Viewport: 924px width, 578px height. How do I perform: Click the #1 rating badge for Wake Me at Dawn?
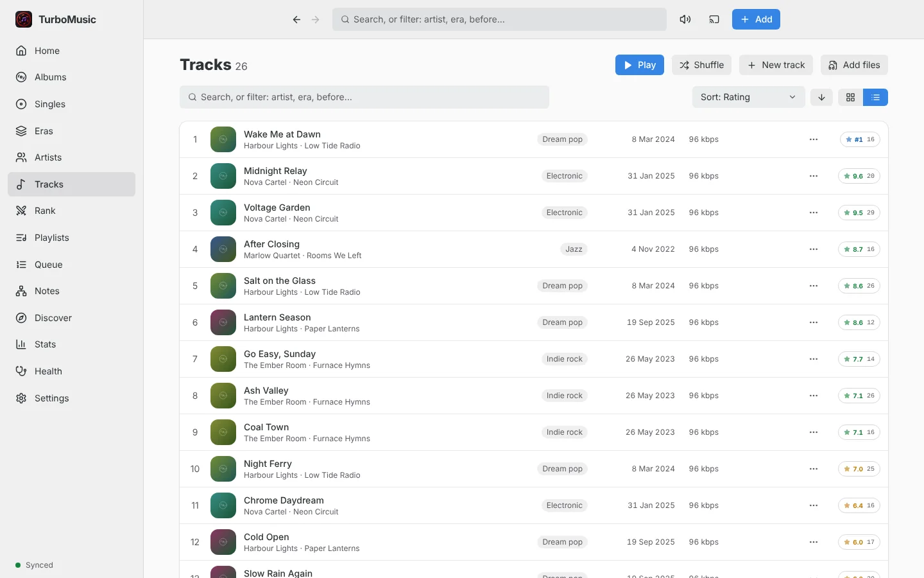click(860, 139)
